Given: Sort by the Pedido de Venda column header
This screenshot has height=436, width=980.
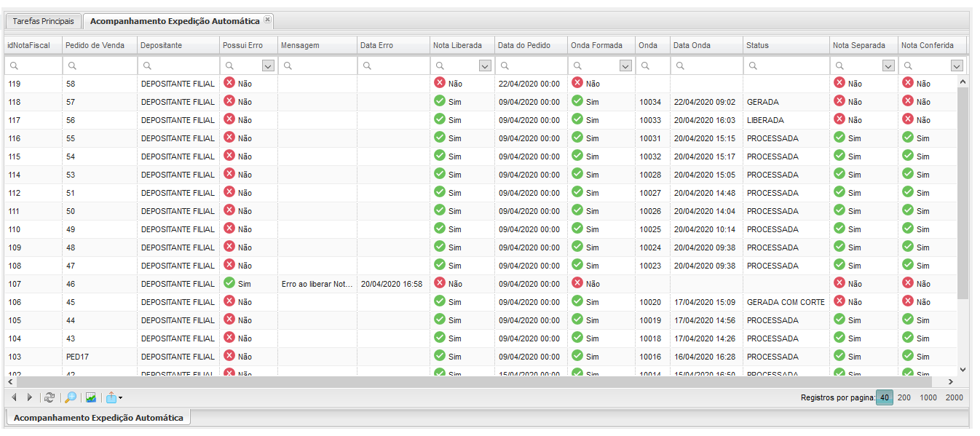Looking at the screenshot, I should click(99, 45).
